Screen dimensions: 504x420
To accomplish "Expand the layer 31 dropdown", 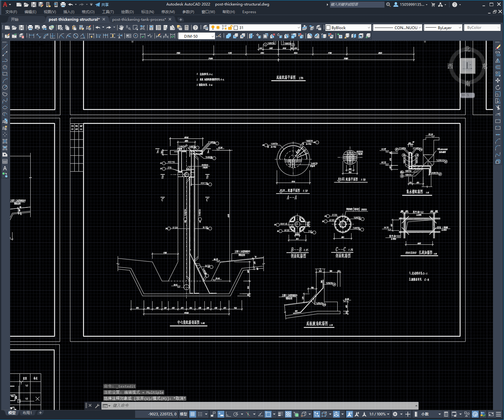I will pos(299,28).
